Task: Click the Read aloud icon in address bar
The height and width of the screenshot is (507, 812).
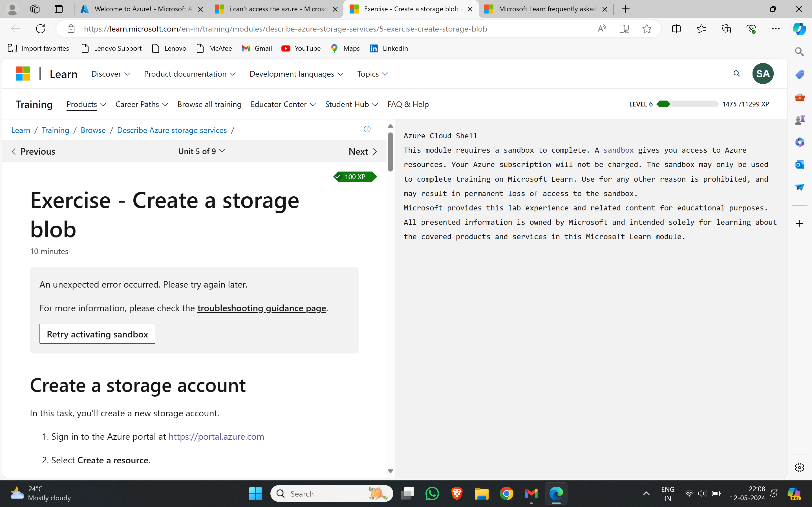Action: click(x=602, y=29)
